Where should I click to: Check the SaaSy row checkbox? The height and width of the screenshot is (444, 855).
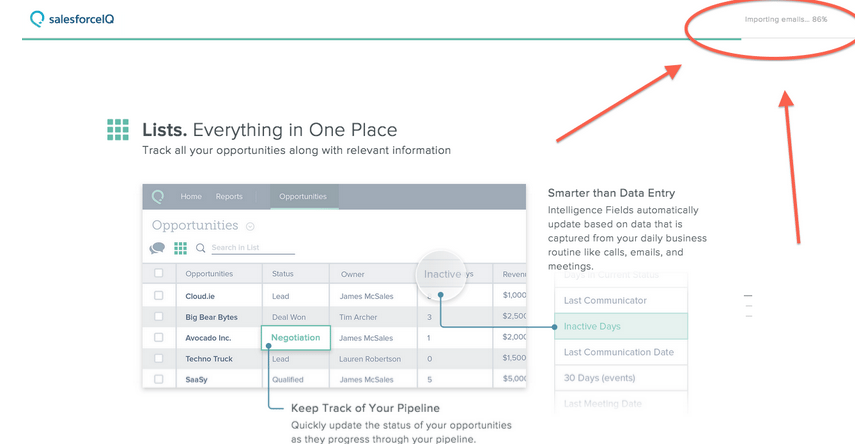tap(159, 379)
